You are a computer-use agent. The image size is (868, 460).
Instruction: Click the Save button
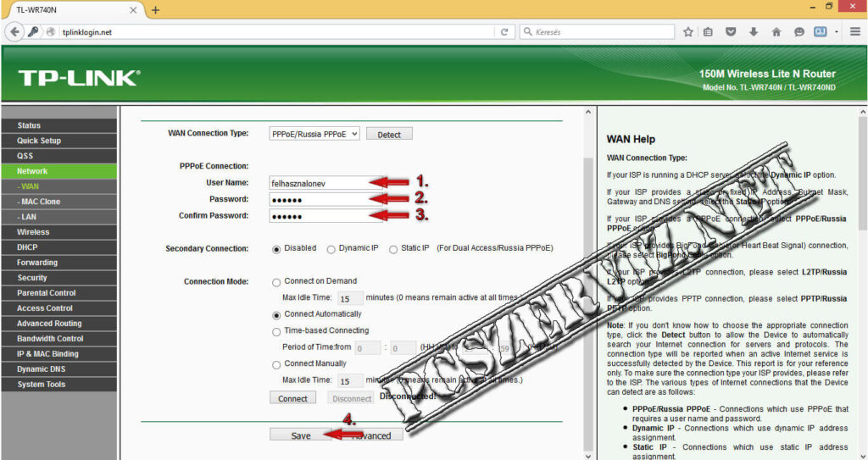click(x=301, y=435)
